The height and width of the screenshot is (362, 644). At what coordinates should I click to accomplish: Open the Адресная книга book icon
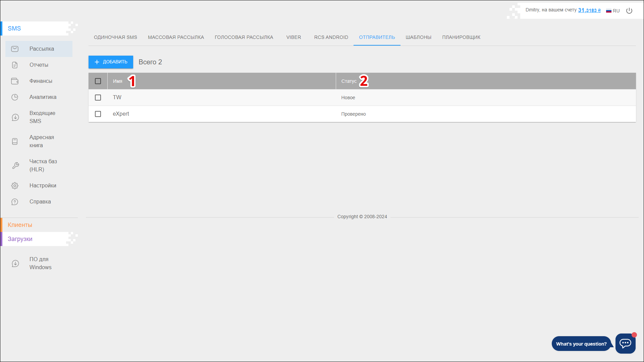[15, 141]
